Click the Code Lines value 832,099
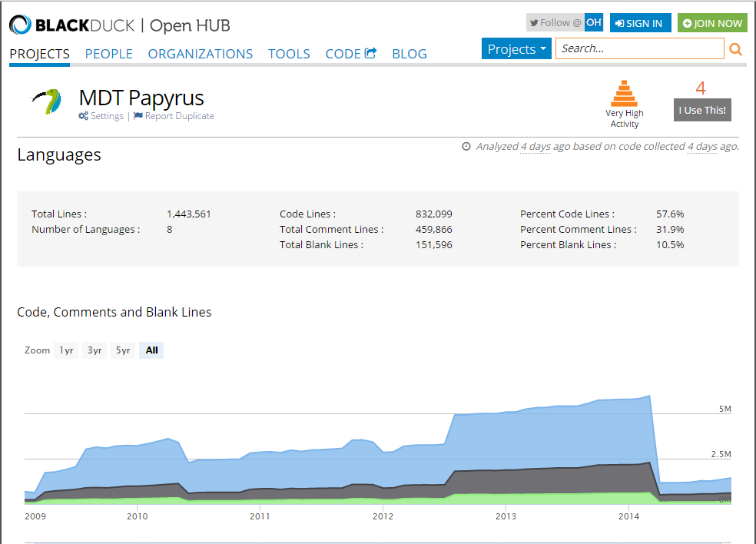756x544 pixels. [433, 214]
